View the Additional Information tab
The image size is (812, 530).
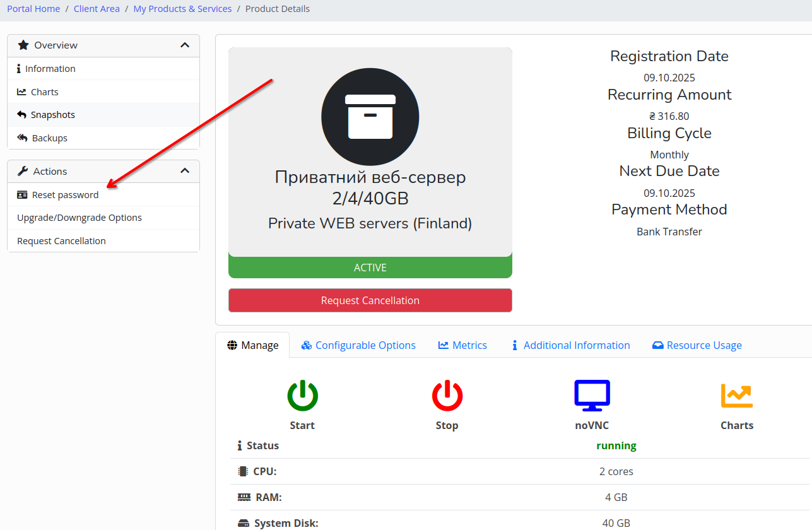click(x=570, y=345)
